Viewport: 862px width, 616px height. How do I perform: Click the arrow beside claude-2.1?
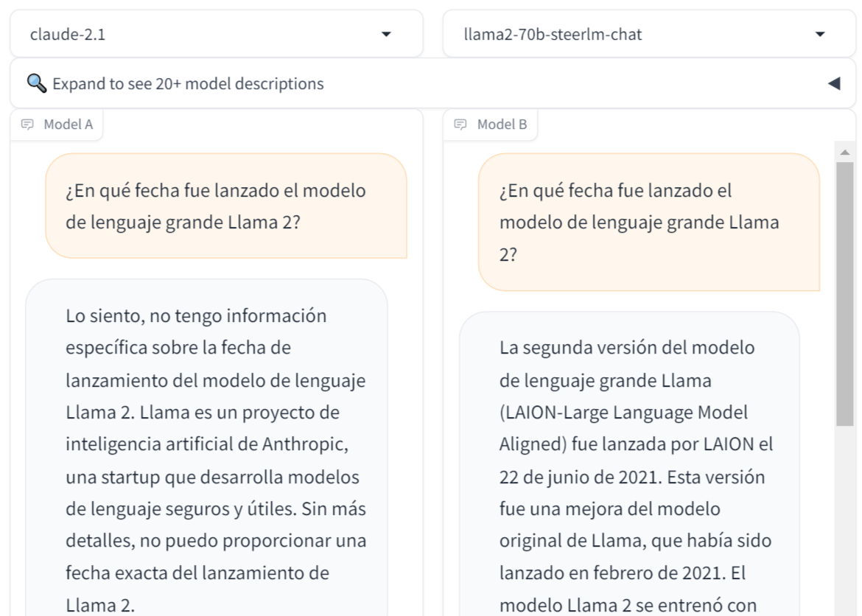tap(387, 34)
